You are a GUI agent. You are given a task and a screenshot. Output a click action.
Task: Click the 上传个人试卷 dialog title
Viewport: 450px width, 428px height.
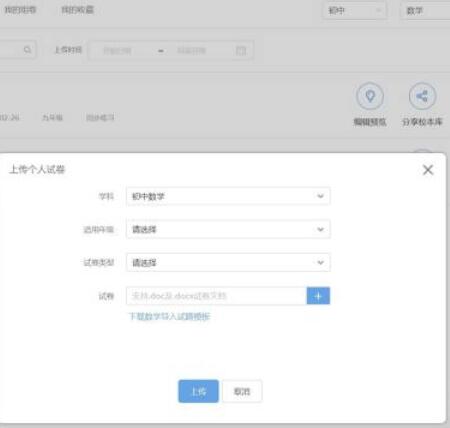[37, 170]
